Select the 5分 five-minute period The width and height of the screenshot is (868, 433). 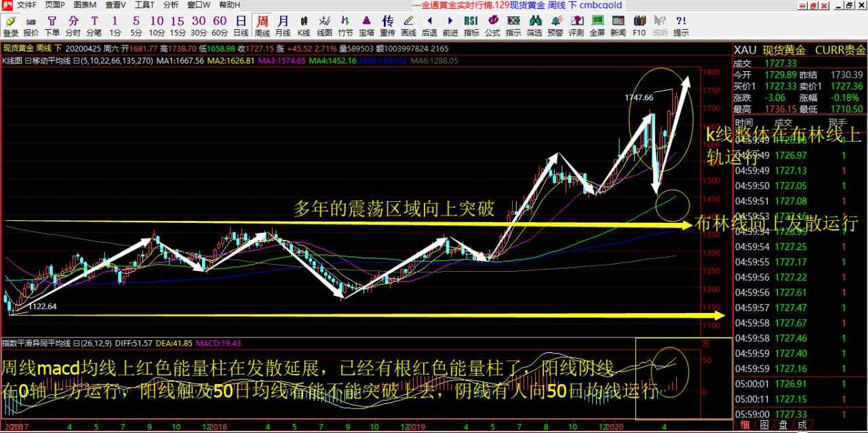coord(136,26)
